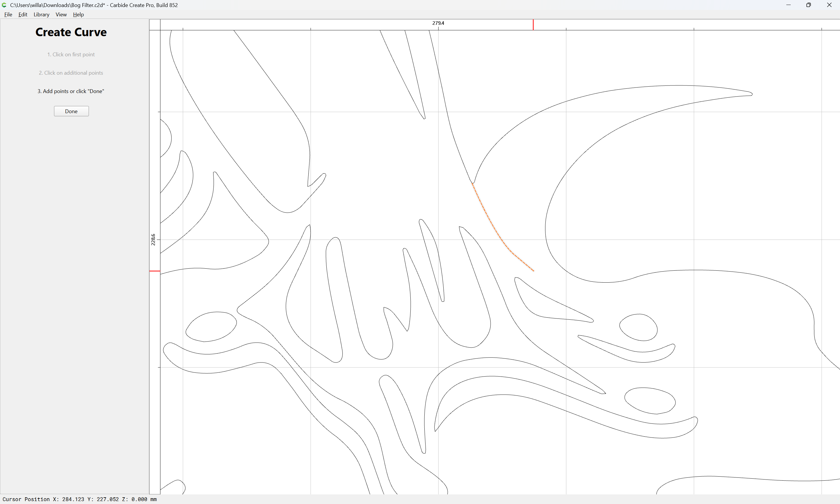
Task: Click the Done button
Action: (71, 111)
